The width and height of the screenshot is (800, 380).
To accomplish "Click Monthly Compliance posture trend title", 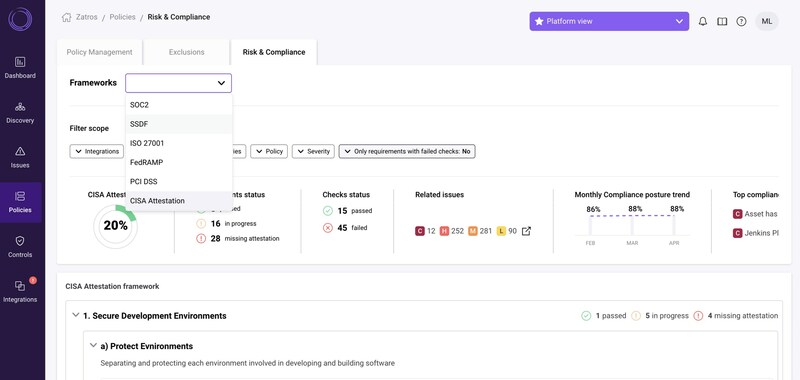I will coord(632,194).
